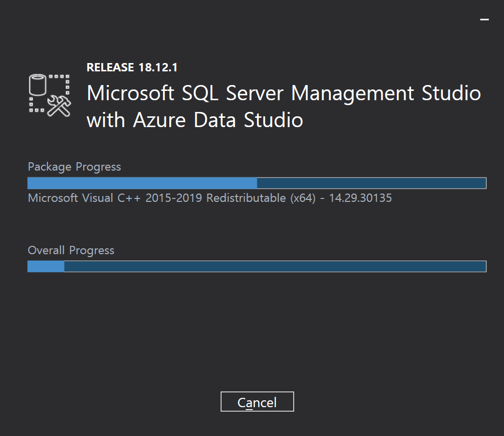Cancel the SSMS installation
This screenshot has height=436, width=504.
(257, 402)
